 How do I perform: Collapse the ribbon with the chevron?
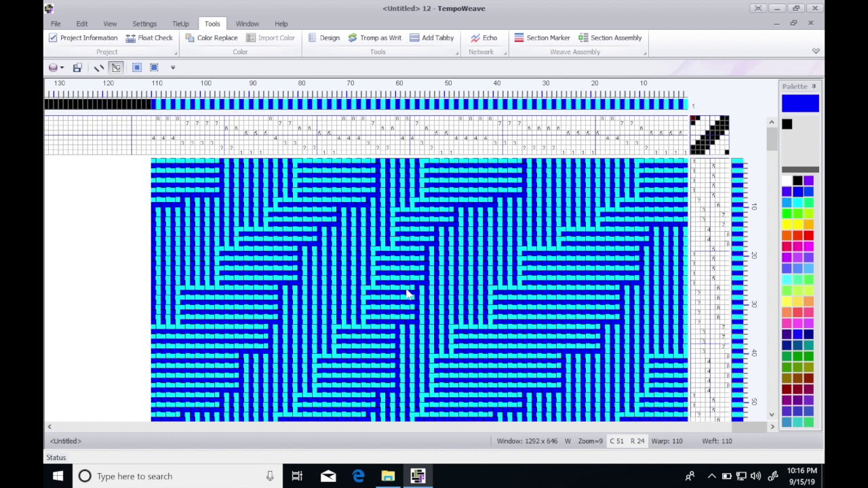click(x=816, y=52)
